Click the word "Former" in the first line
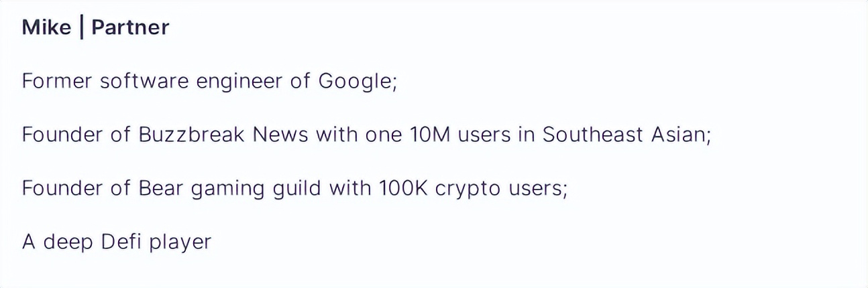 (57, 82)
